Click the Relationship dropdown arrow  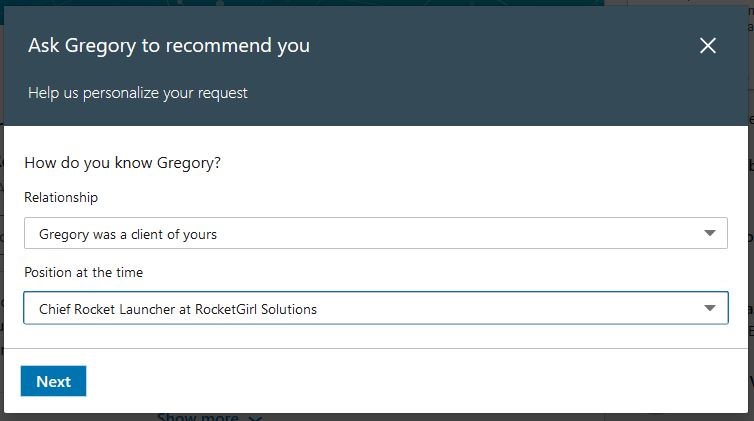click(710, 233)
